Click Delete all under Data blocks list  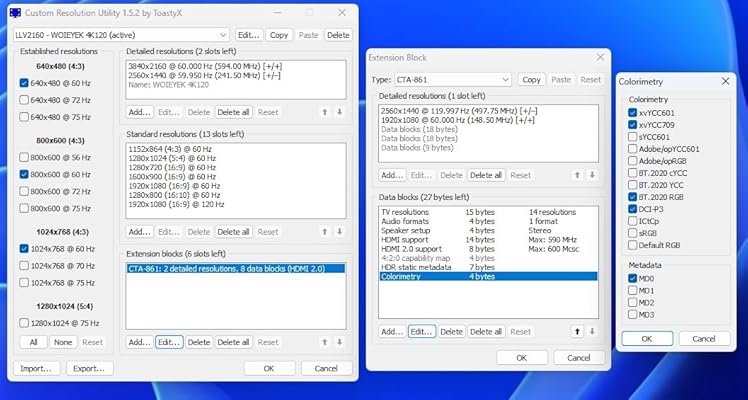click(486, 331)
